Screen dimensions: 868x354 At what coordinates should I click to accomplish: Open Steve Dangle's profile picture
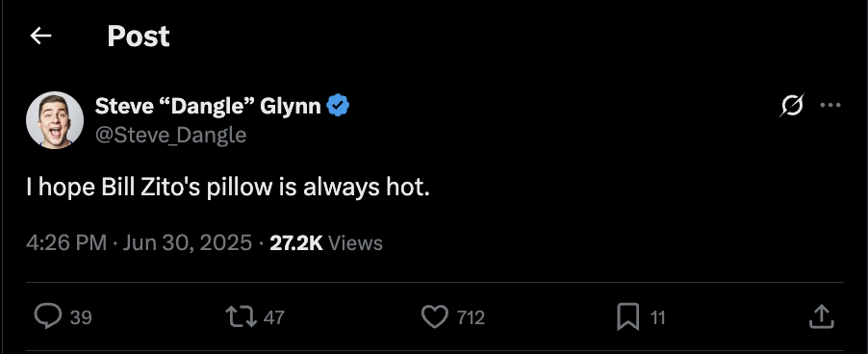click(x=55, y=120)
